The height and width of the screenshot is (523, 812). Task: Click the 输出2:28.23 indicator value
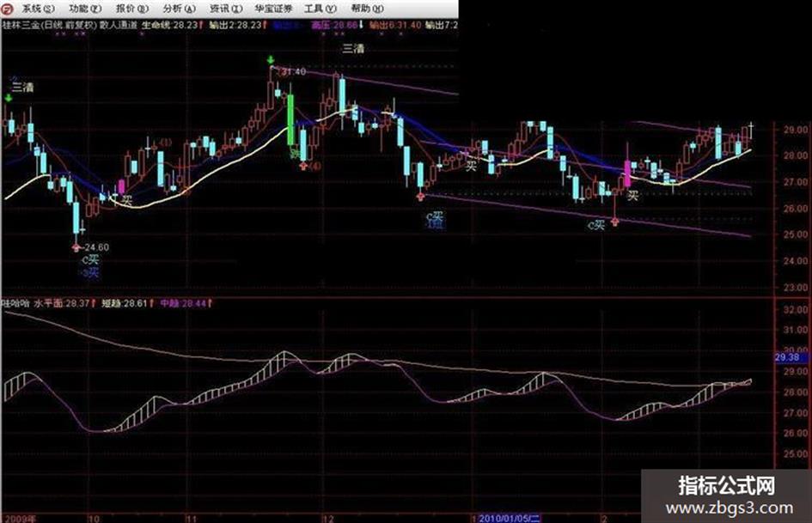click(235, 25)
